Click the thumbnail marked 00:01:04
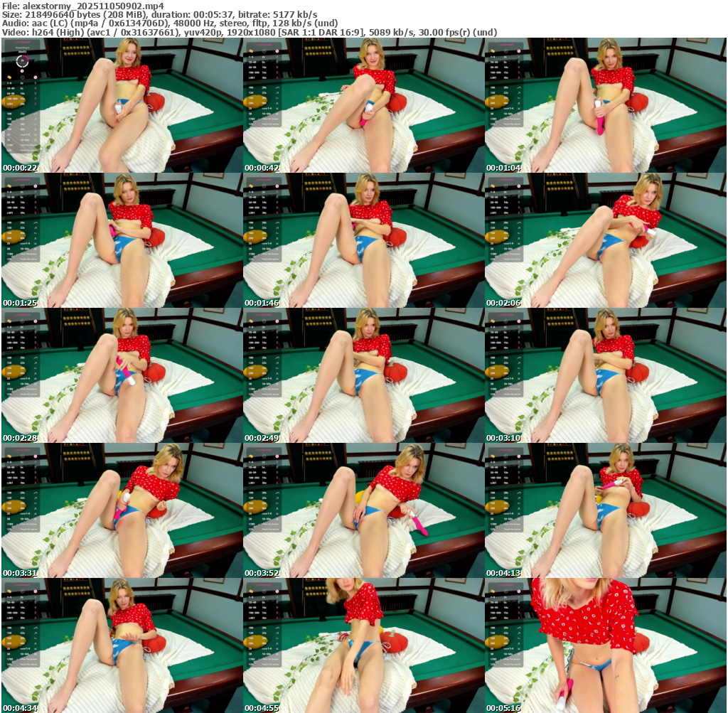 pos(605,105)
